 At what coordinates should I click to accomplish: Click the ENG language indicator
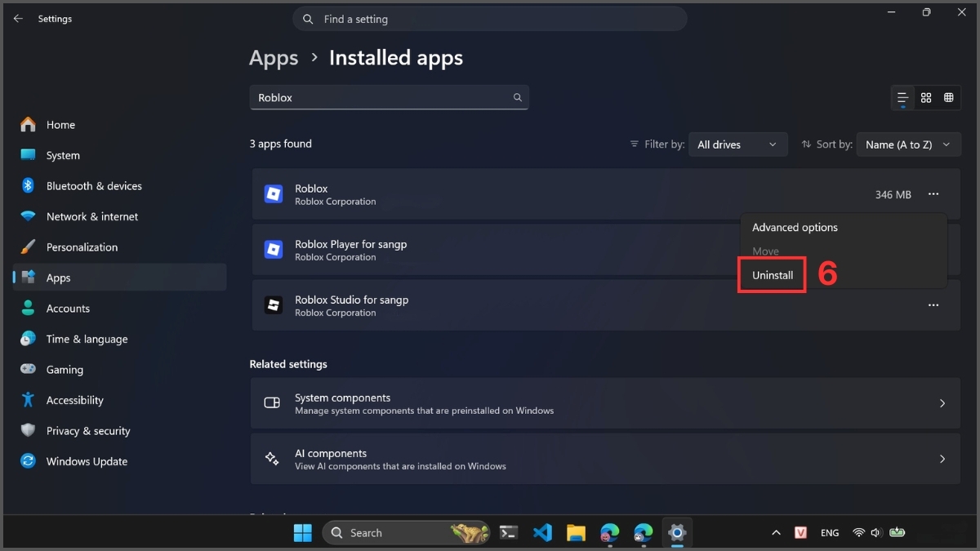pos(830,532)
